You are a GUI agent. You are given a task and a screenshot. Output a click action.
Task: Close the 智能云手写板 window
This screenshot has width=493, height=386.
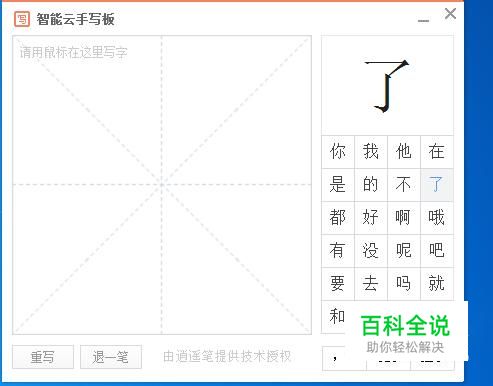point(450,14)
